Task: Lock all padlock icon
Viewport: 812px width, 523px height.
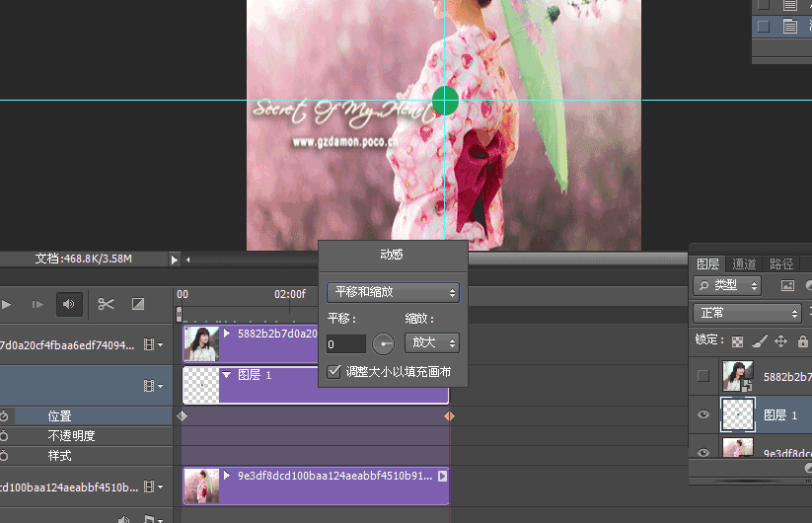Action: [803, 340]
